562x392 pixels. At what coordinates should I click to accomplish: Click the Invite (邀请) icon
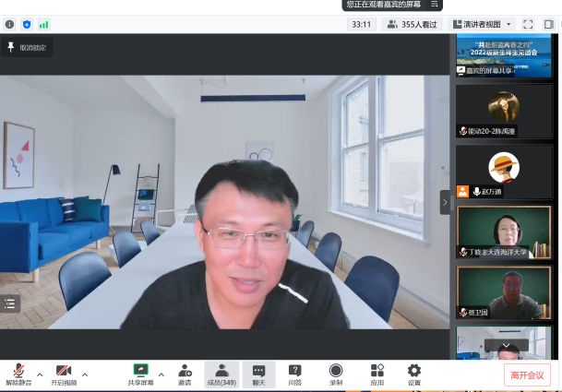pos(185,374)
